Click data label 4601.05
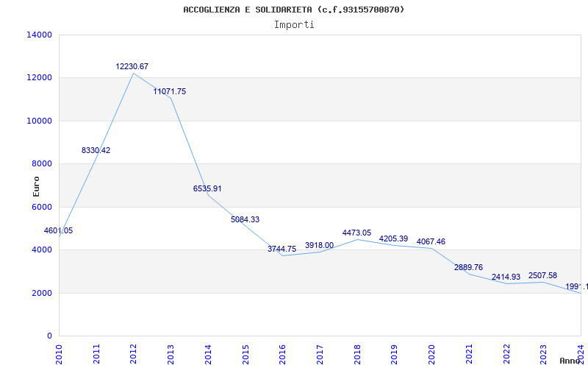 [x=59, y=231]
